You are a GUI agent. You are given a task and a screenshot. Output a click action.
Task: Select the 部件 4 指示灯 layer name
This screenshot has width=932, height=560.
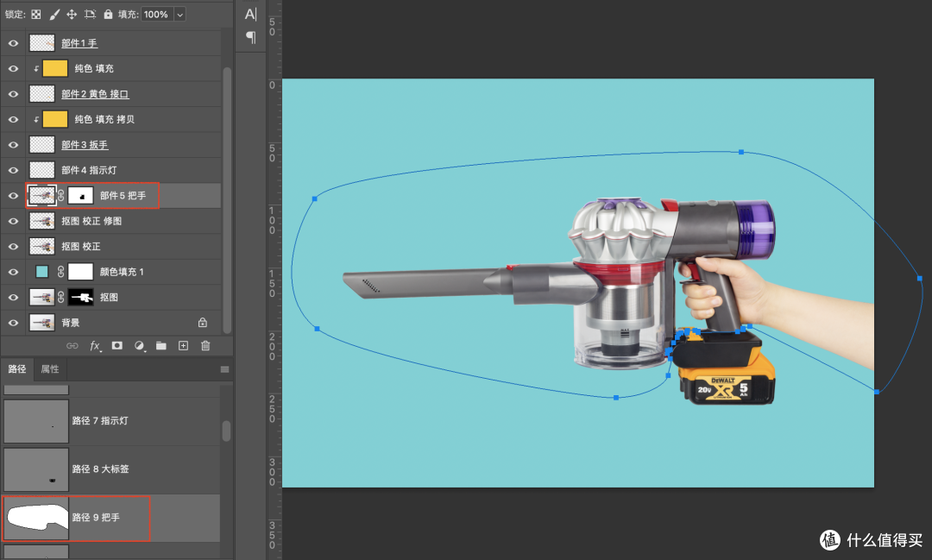point(89,170)
